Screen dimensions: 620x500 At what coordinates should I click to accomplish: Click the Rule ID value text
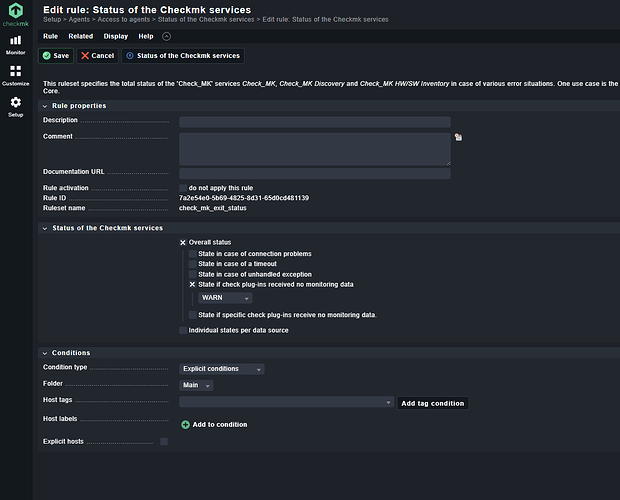coord(244,198)
